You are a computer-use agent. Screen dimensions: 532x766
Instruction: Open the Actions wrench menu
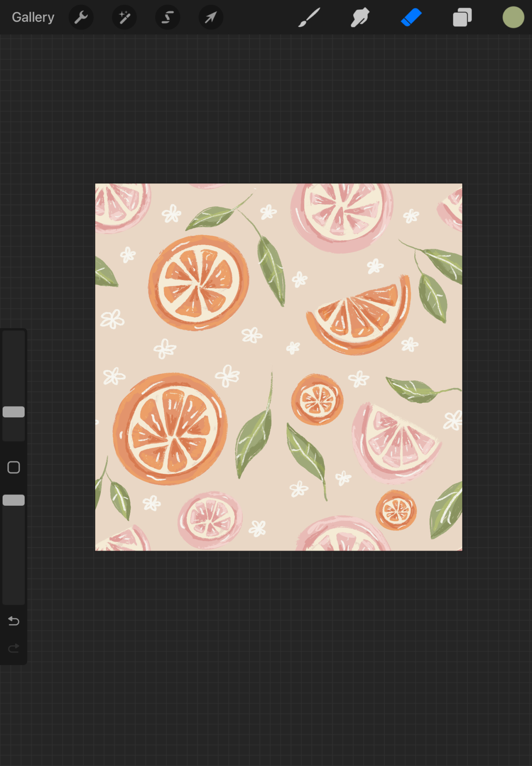[x=81, y=17]
